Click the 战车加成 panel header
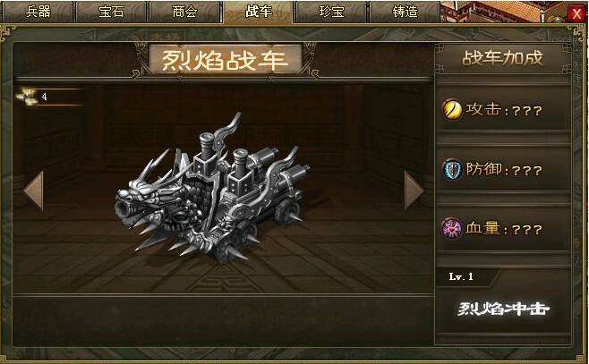The image size is (589, 364). click(x=502, y=58)
